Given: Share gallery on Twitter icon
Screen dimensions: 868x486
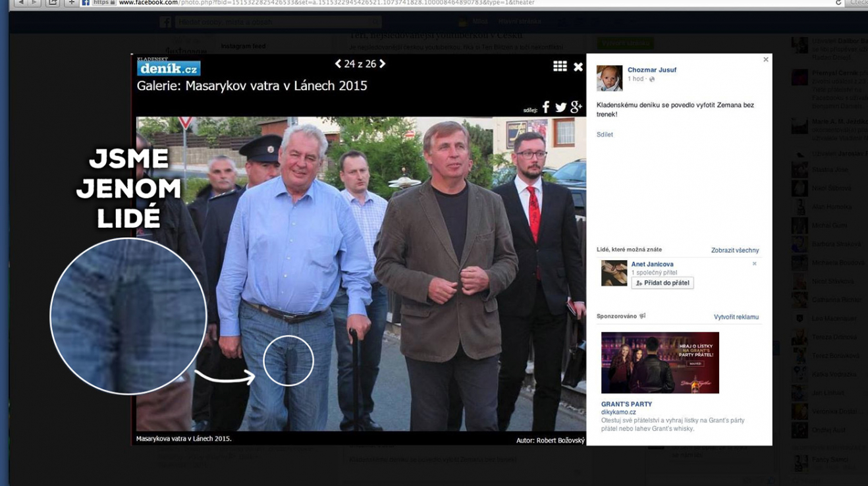Looking at the screenshot, I should point(560,108).
